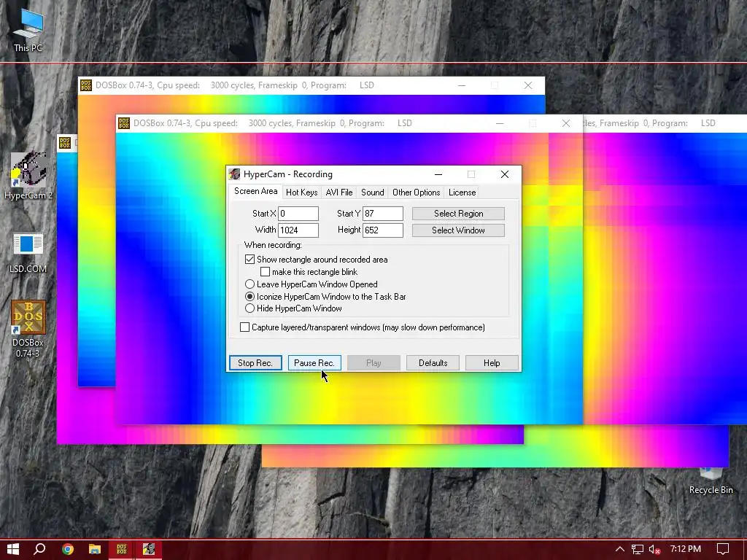
Task: Click the HyperCam title bar app icon
Action: [234, 174]
